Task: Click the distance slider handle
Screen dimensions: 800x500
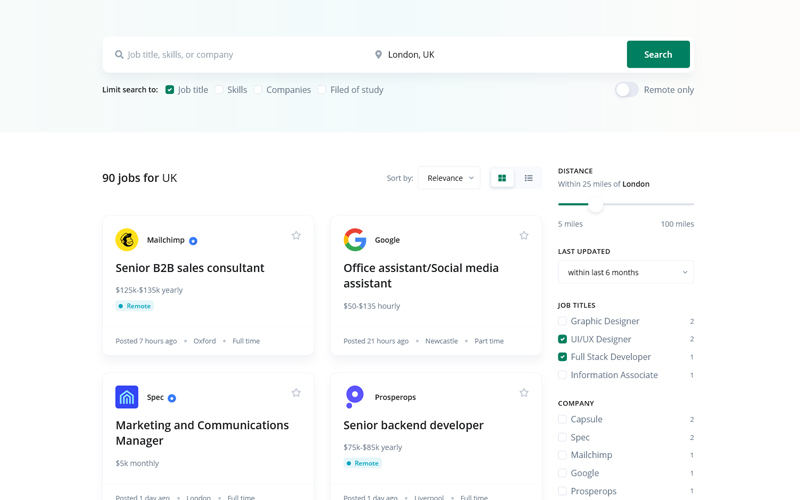Action: (596, 205)
